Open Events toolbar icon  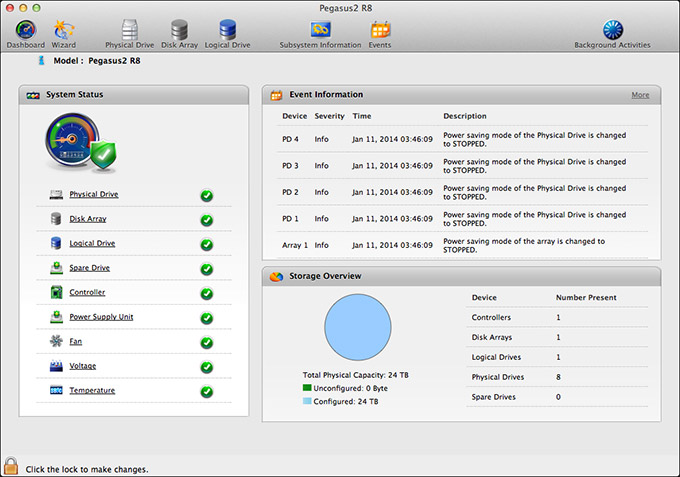[x=380, y=34]
